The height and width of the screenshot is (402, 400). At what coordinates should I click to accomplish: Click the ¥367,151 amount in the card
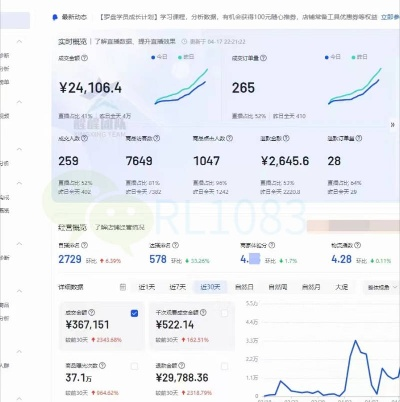tap(87, 325)
